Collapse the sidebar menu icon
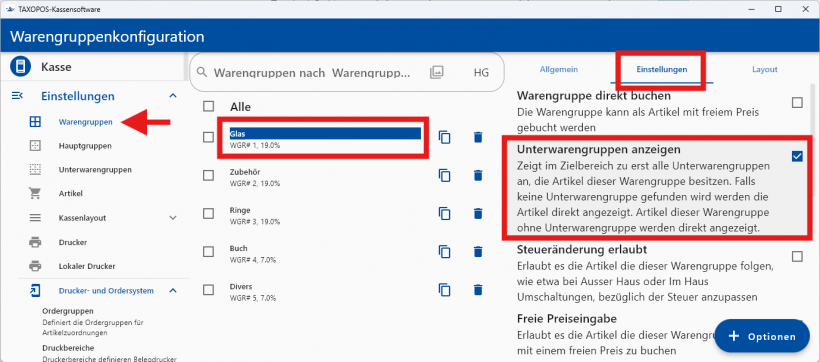Viewport: 820px width, 362px height. point(17,95)
